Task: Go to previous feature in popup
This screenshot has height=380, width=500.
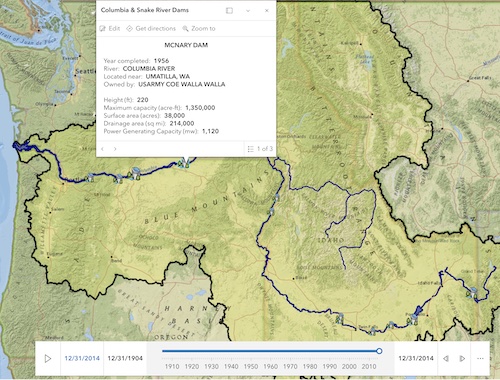Action: (x=103, y=149)
